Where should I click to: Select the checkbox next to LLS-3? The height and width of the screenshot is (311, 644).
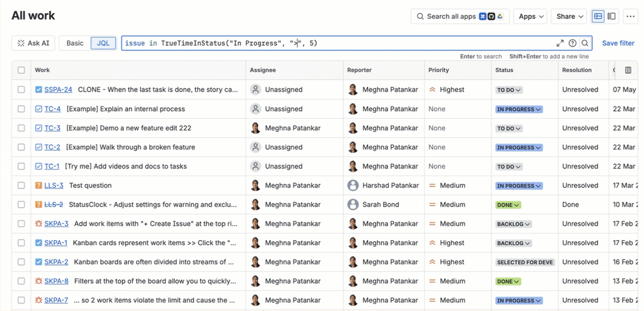[21, 185]
